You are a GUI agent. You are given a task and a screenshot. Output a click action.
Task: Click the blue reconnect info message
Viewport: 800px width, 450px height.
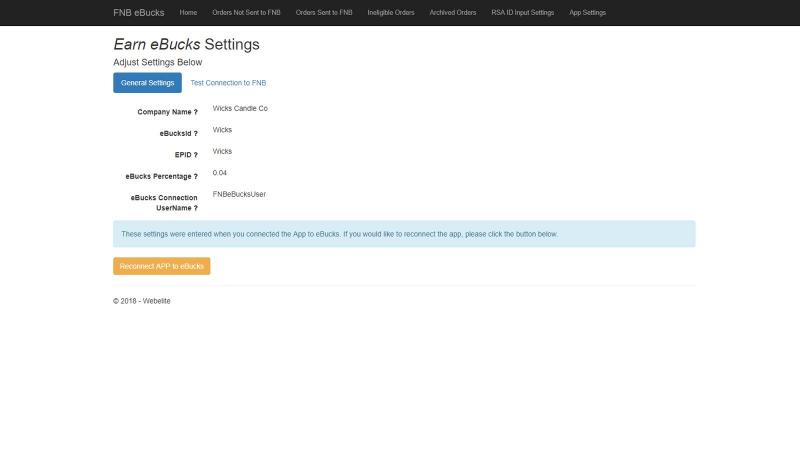pos(404,234)
